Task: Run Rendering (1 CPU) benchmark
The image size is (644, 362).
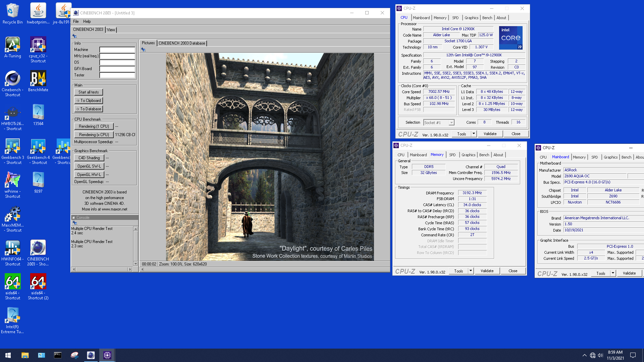Action: coord(94,126)
